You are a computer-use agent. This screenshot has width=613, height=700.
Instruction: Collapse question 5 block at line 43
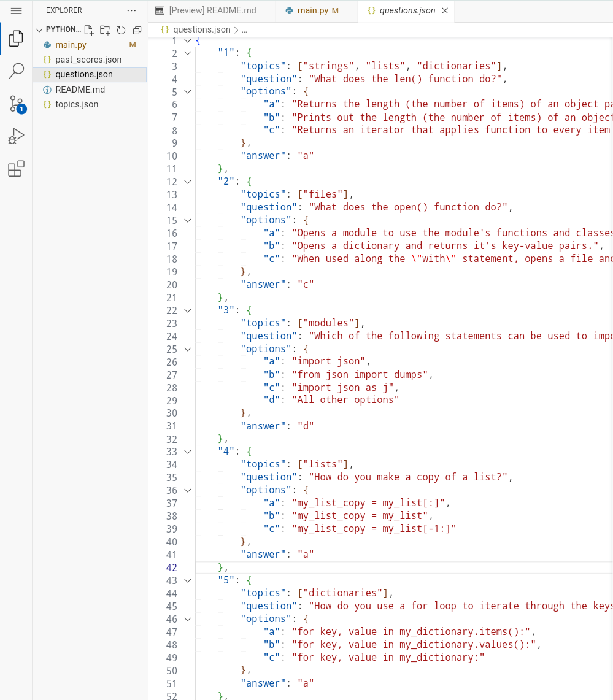188,580
